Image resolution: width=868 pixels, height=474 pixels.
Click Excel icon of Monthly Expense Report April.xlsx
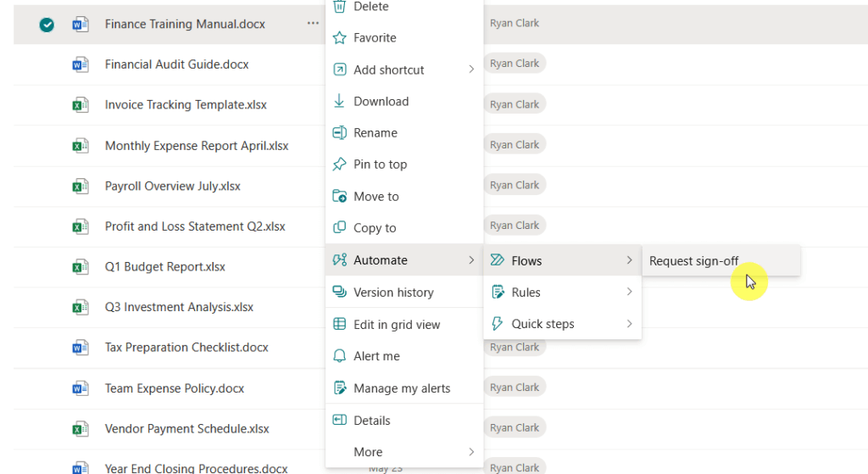coord(81,146)
